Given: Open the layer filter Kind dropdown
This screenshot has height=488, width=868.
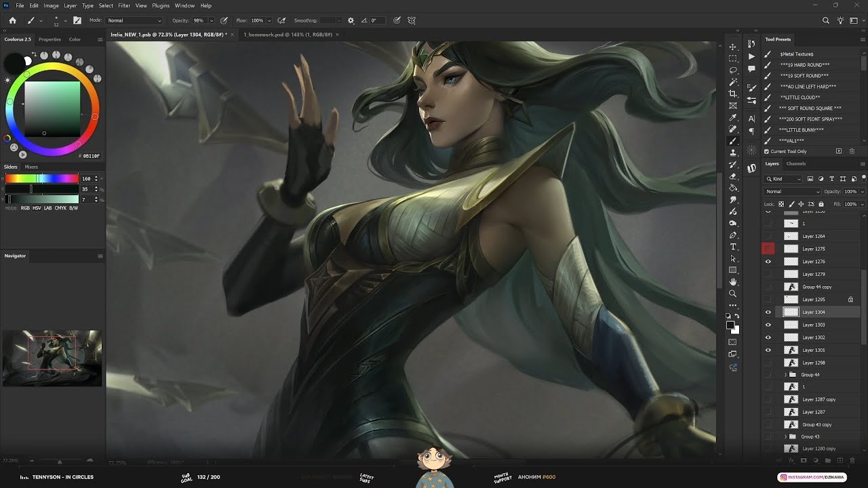Looking at the screenshot, I should [783, 179].
